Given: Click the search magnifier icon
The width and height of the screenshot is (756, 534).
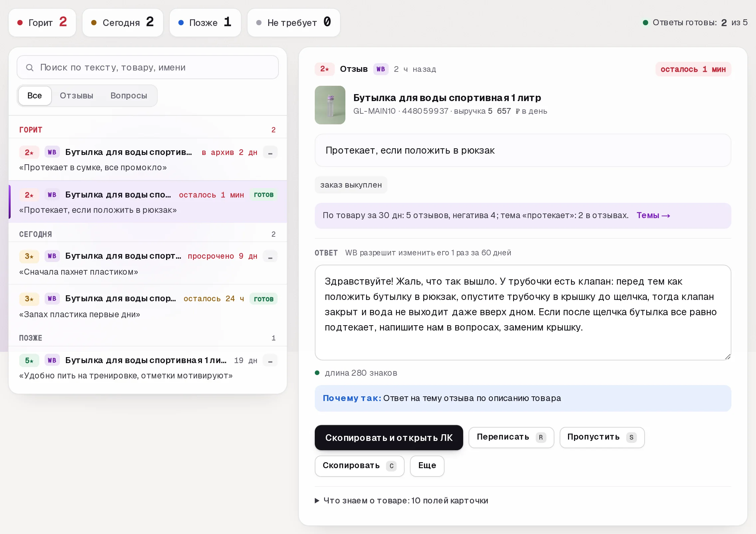Looking at the screenshot, I should [30, 67].
